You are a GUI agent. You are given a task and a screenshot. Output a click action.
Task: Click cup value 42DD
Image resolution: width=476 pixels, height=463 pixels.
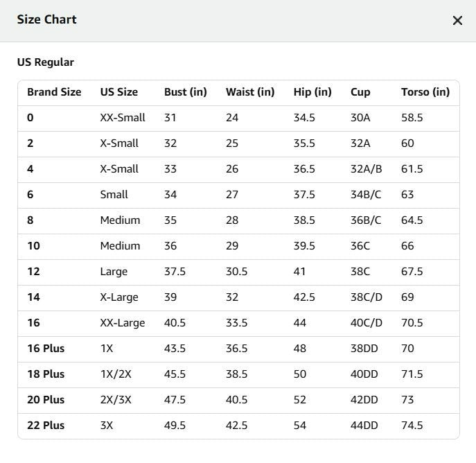364,400
